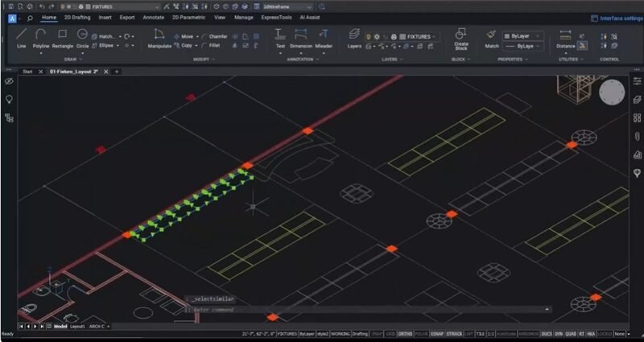
Task: Open the attachments paperclip panel on right sidebar
Action: click(637, 136)
